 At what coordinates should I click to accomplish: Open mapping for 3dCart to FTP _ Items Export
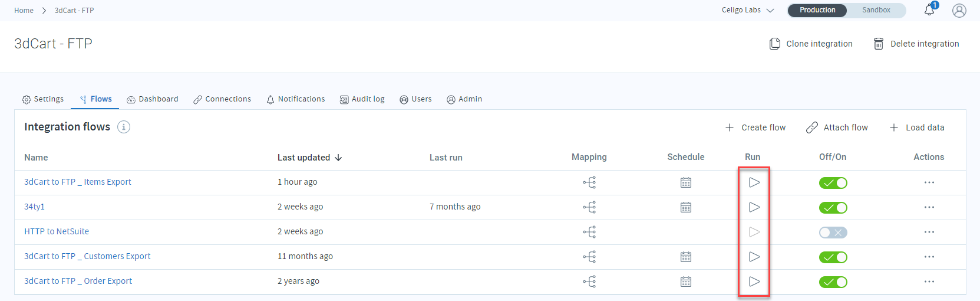pos(589,182)
